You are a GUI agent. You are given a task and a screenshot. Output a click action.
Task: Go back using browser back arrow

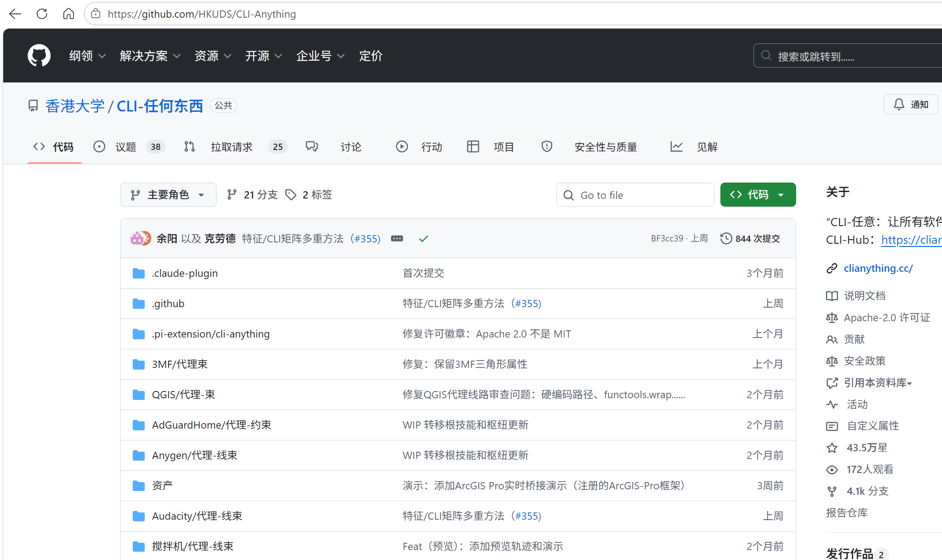coord(15,14)
